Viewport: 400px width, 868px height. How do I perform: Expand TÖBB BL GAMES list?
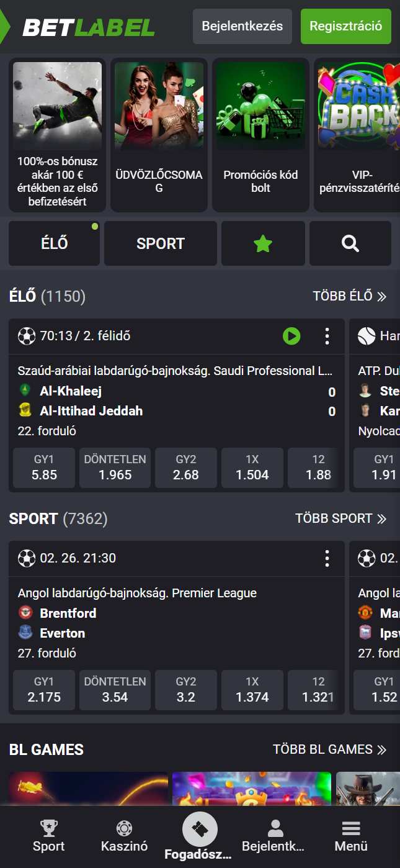pyautogui.click(x=329, y=749)
